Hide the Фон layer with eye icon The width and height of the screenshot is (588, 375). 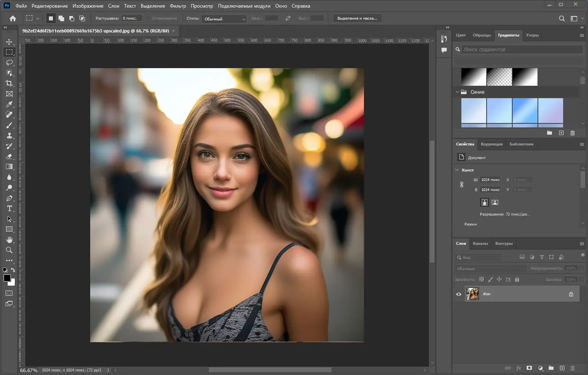459,294
